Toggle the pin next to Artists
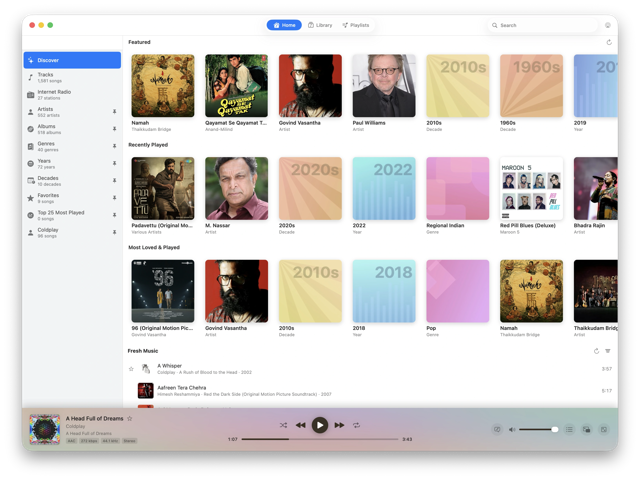Screen dimensions: 640x480 pyautogui.click(x=115, y=111)
